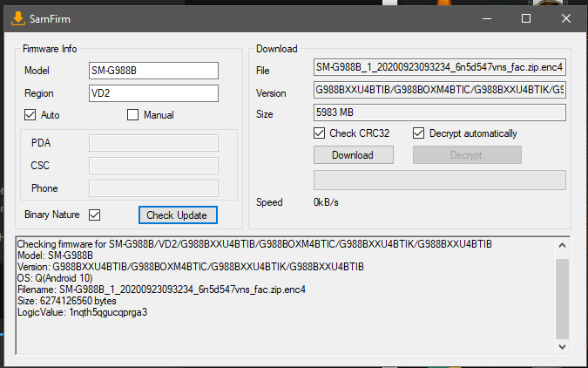Click the 'OS: Q(Android 10)' log line
Screen dimensions: 588x368
click(55, 278)
